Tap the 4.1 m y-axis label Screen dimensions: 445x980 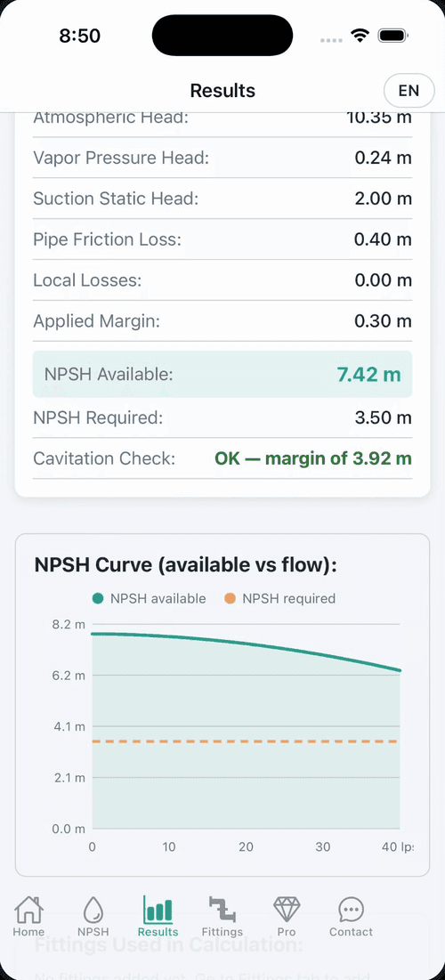[x=69, y=727]
